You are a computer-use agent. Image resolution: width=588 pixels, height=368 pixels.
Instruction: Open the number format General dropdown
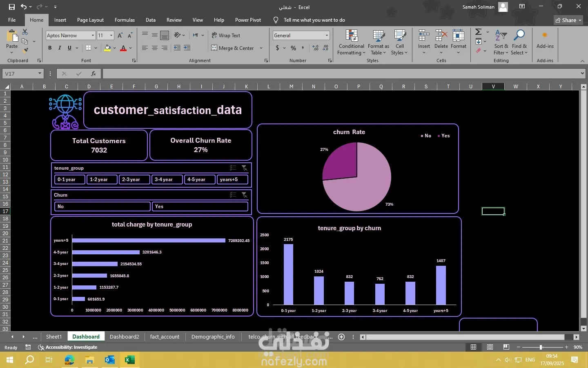point(327,36)
